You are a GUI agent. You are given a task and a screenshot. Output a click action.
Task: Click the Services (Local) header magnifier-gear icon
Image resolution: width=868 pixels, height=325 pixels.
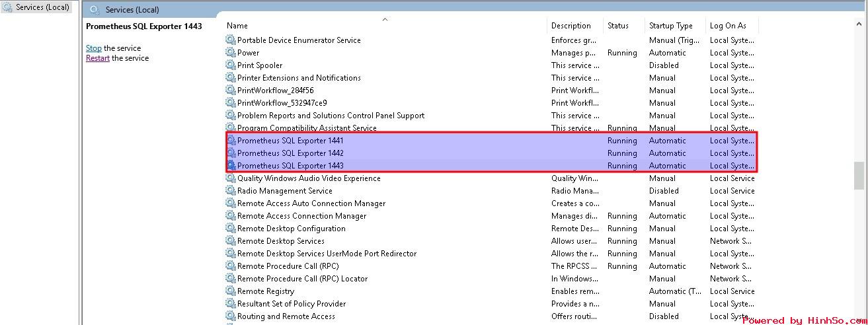pyautogui.click(x=94, y=10)
